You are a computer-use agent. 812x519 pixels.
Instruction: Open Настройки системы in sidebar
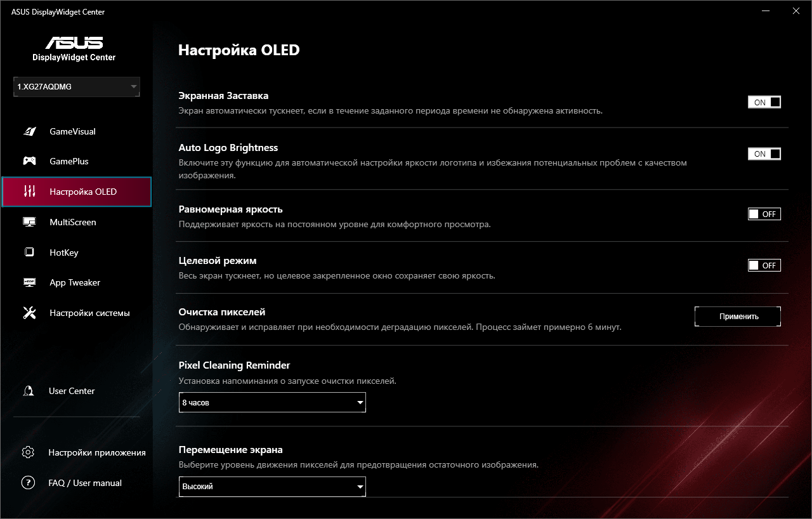(x=76, y=313)
